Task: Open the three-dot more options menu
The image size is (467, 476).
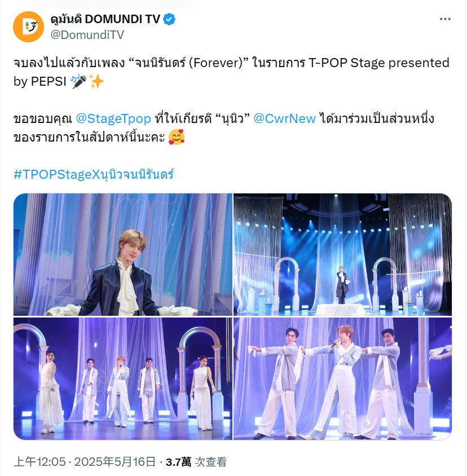Action: (x=445, y=19)
